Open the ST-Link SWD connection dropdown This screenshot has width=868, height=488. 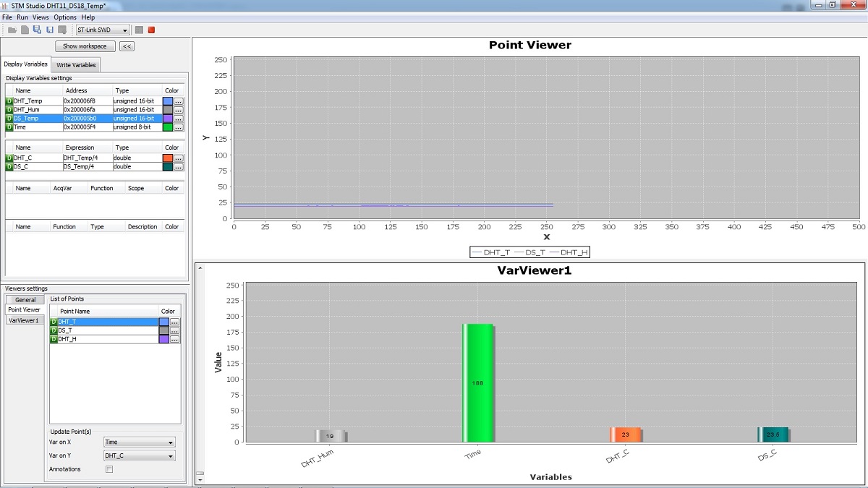103,30
